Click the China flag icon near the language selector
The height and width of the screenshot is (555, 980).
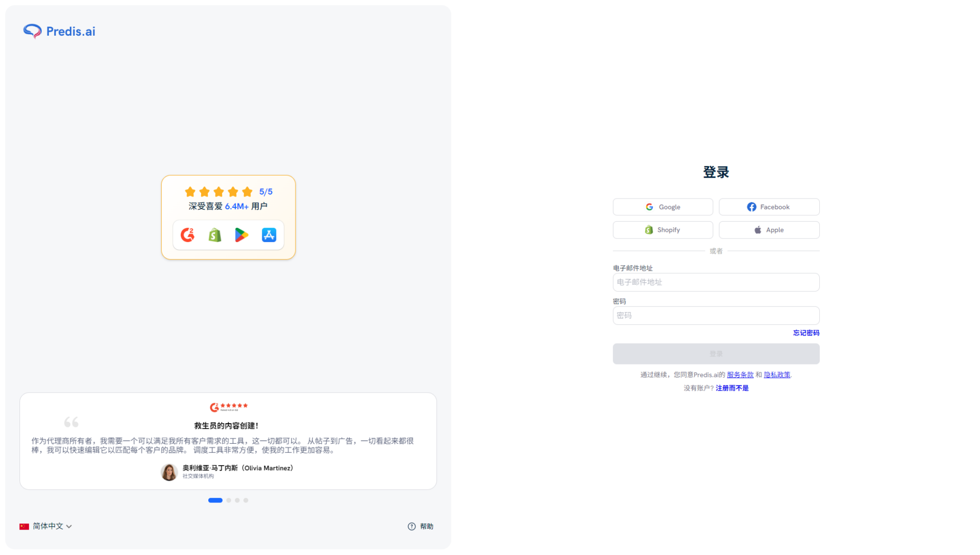pos(24,526)
